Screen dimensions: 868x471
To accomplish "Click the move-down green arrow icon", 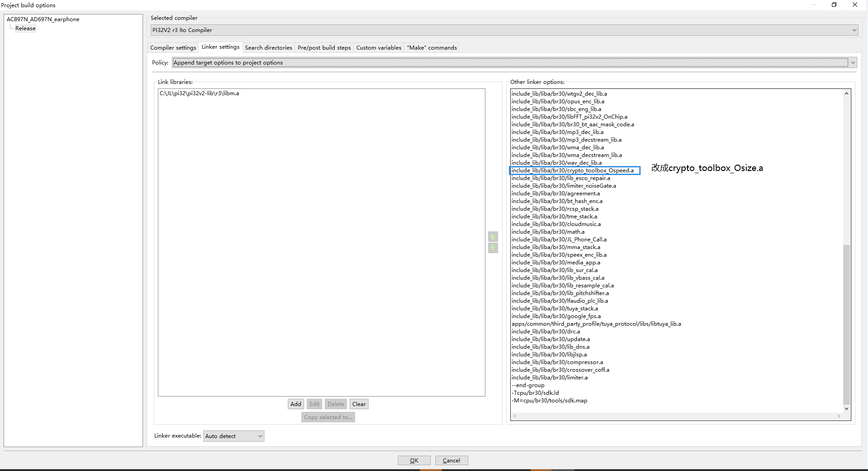I will (493, 248).
